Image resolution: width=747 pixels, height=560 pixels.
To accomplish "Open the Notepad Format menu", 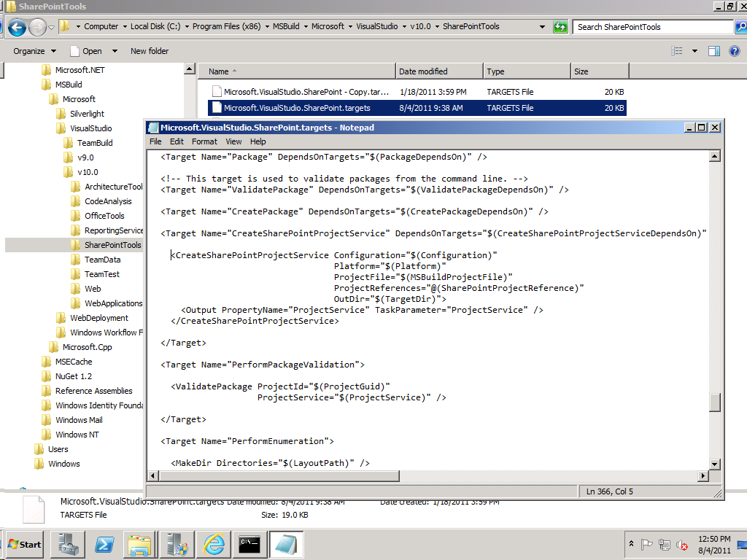I will (204, 141).
